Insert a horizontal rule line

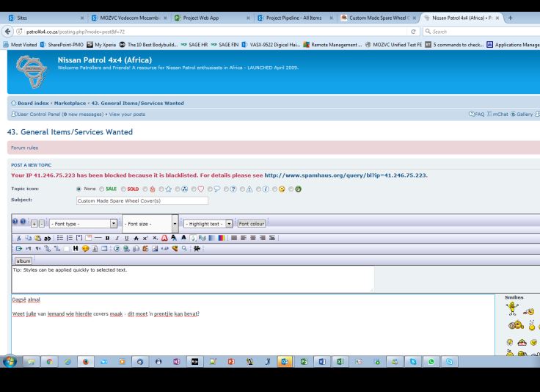pyautogui.click(x=98, y=238)
